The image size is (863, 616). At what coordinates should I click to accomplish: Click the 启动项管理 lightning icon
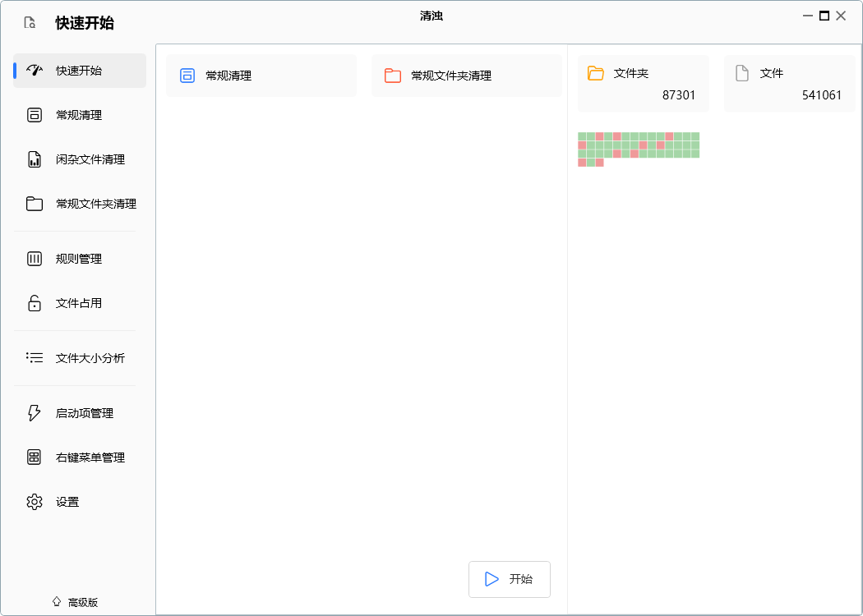[35, 413]
